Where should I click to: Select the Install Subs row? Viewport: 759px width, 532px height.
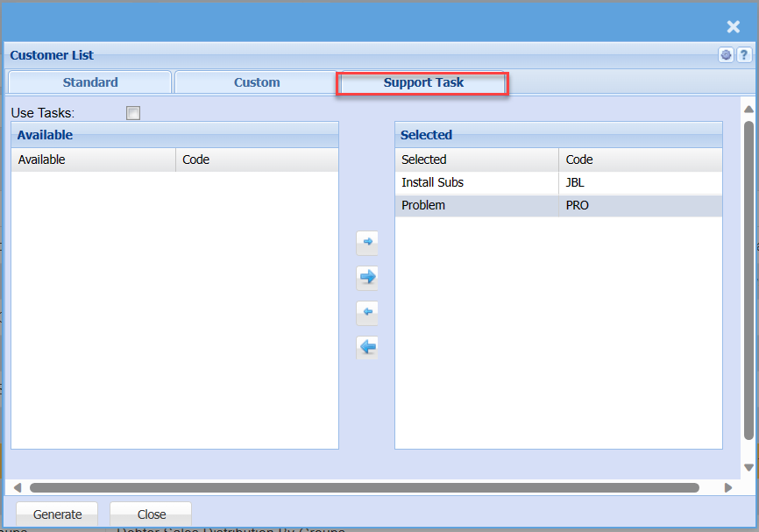pos(558,182)
